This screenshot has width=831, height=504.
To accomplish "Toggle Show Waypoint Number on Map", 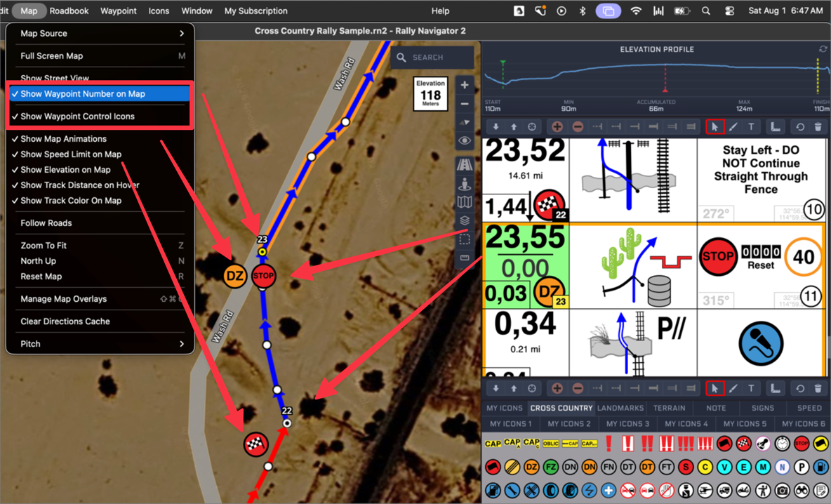I will (x=100, y=94).
